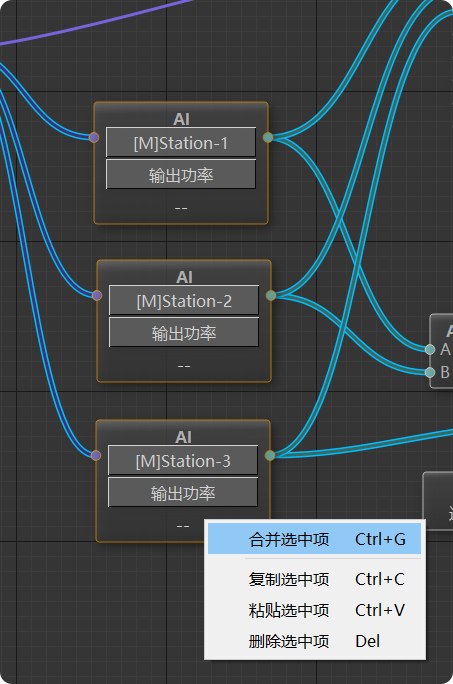Open 输出功率 field in Station-3 node
453x684 pixels.
[183, 492]
